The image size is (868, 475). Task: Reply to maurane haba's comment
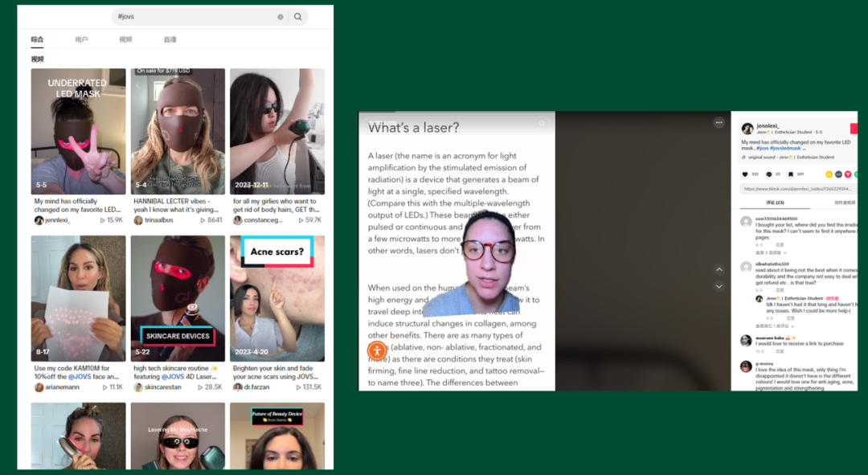[780, 351]
